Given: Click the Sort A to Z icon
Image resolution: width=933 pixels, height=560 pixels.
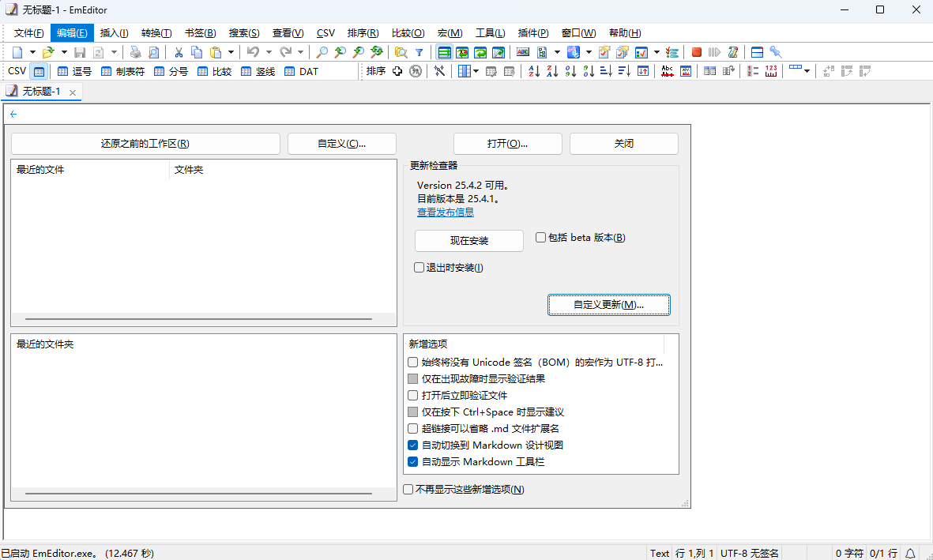Looking at the screenshot, I should pos(534,71).
